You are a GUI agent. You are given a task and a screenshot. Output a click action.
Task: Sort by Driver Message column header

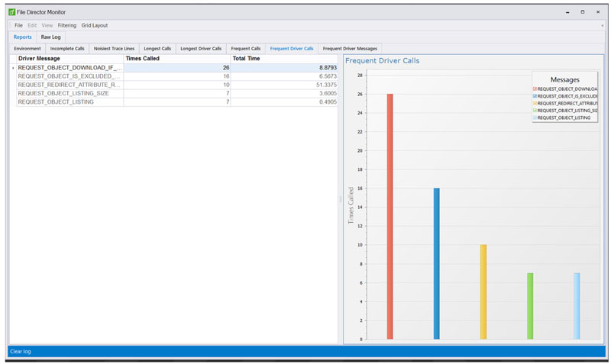click(x=70, y=59)
